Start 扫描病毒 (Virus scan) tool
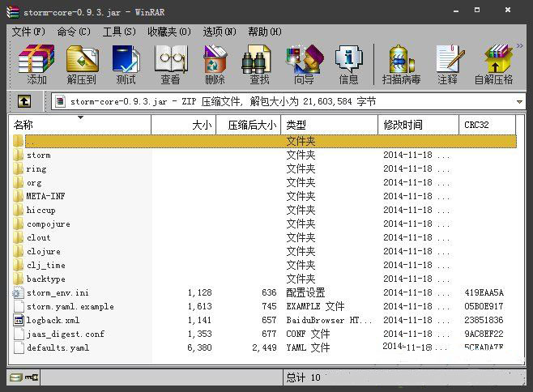Screen dimensions: 533x392 point(401,65)
